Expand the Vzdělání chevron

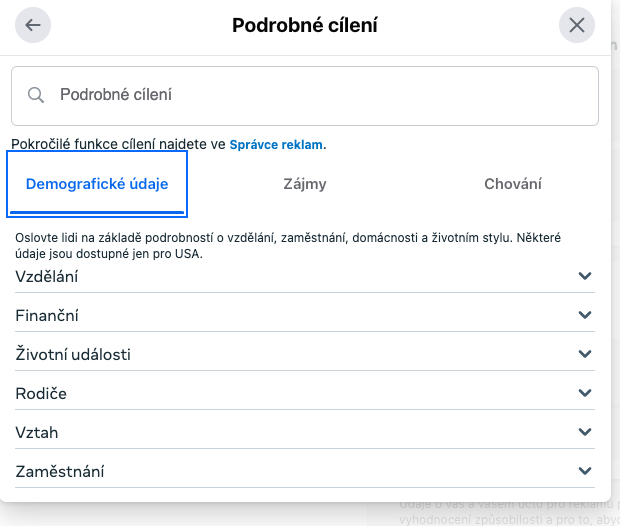(x=585, y=276)
